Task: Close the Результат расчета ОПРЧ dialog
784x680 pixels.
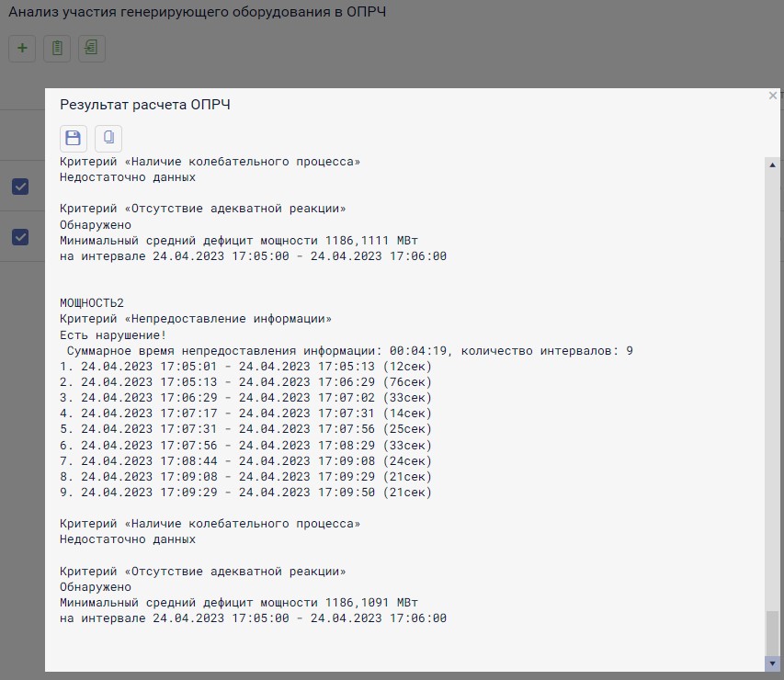Action: click(772, 96)
